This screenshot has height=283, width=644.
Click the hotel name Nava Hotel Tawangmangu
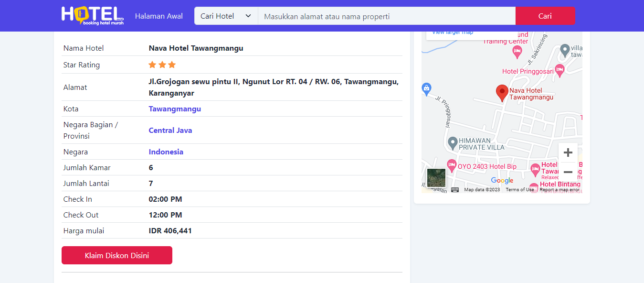click(x=196, y=48)
